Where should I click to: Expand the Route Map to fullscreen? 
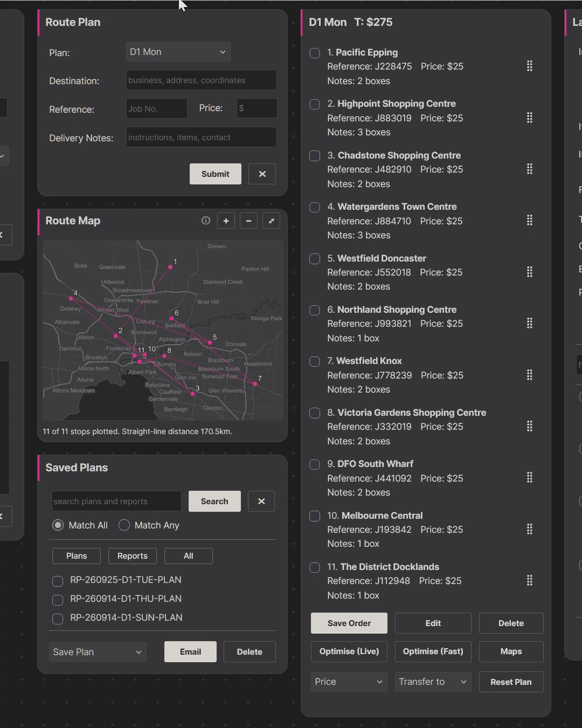coord(271,221)
